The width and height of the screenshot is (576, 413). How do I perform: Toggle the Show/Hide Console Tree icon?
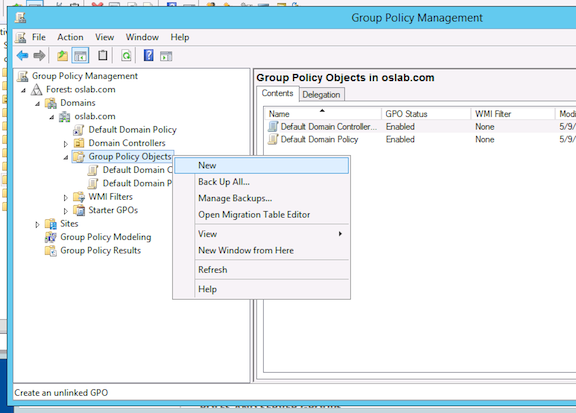click(x=80, y=56)
